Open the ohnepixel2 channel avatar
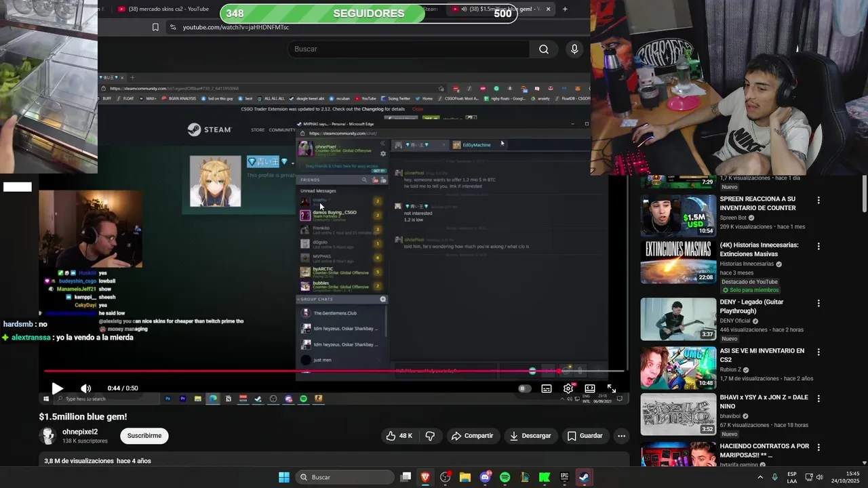This screenshot has height=488, width=868. click(x=48, y=436)
